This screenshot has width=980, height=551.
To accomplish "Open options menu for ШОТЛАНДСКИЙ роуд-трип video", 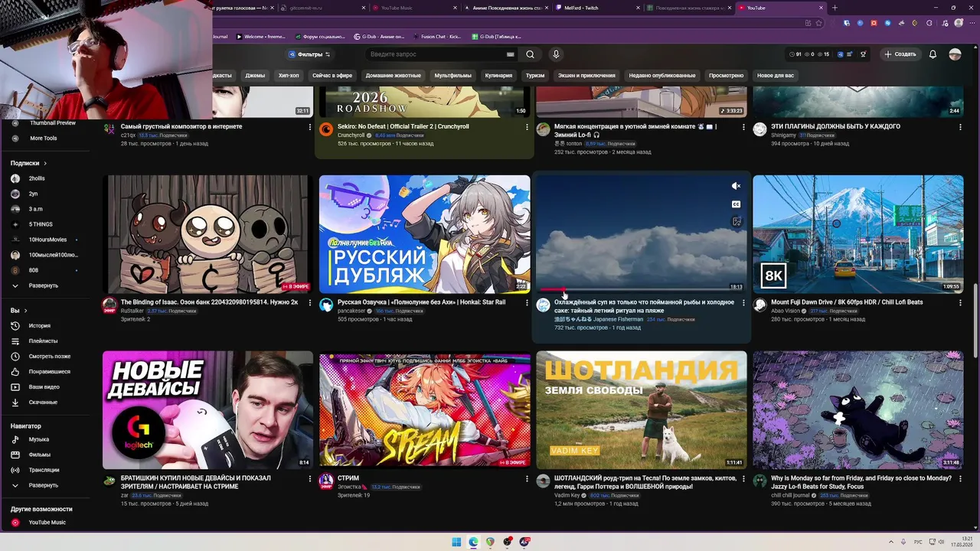I will 743,479.
